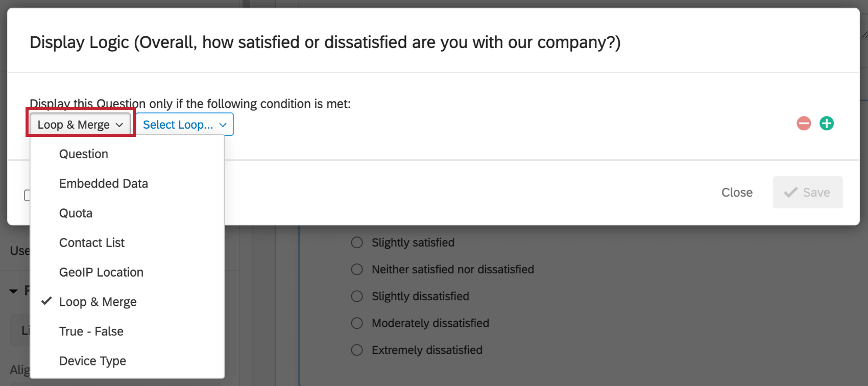Viewport: 868px width, 386px height.
Task: Select Neither satisfied nor dissatisfied radio option
Action: [357, 270]
